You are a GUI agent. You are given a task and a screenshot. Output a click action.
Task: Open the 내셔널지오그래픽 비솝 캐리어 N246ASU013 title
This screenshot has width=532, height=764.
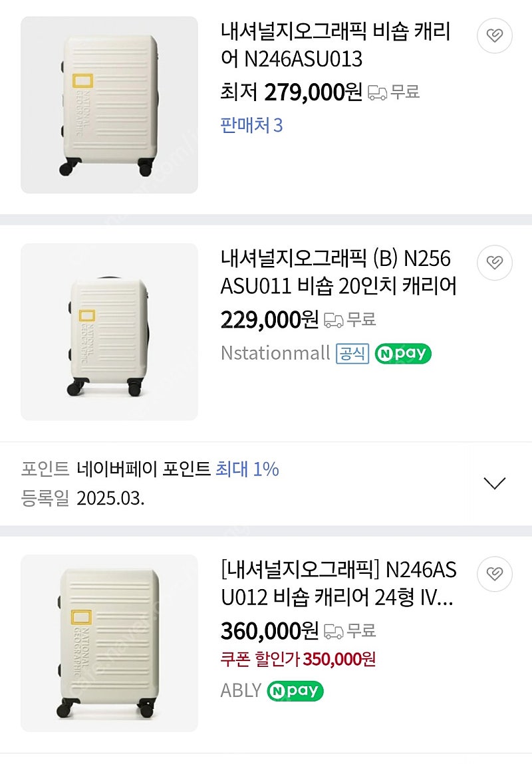(x=335, y=45)
